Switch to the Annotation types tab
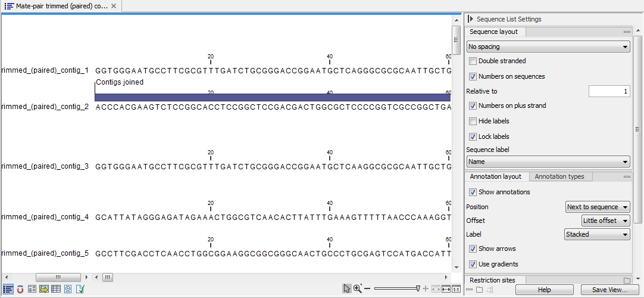 tap(559, 176)
